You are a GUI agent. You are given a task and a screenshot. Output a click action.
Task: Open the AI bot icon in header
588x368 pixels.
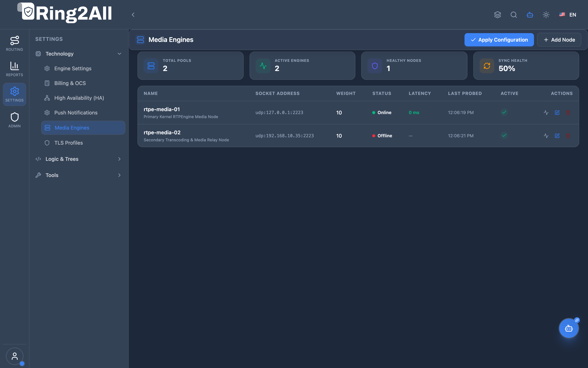[530, 15]
